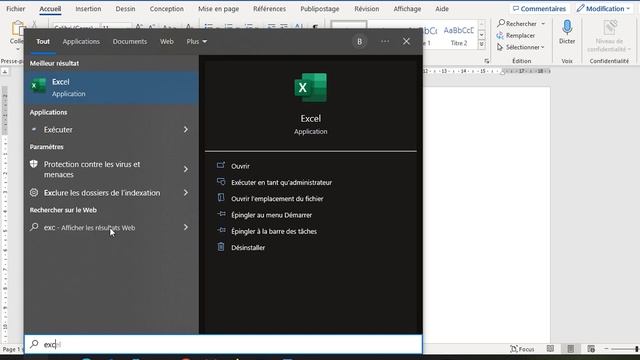
Task: Select the Affichage ribbon tab
Action: coord(407,9)
